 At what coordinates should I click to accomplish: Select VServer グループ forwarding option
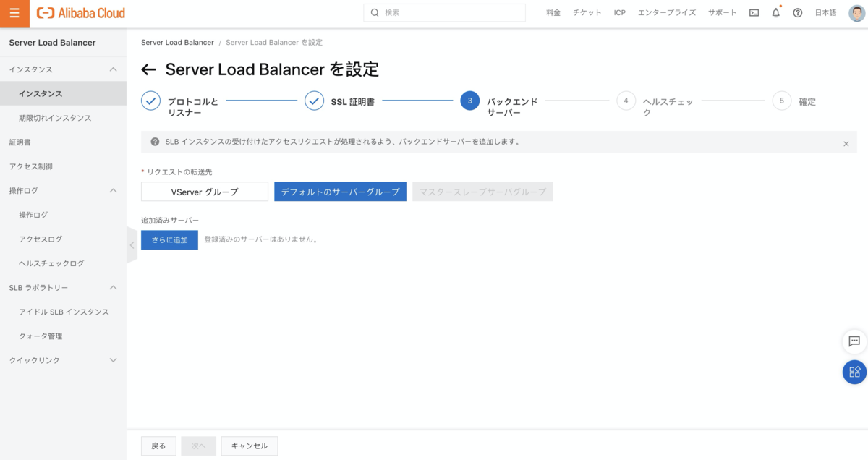click(204, 192)
